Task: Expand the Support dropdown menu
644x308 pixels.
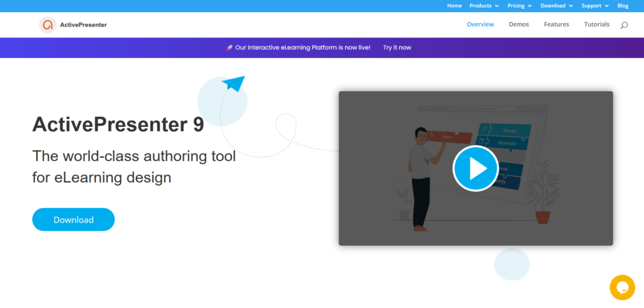Action: 595,6
